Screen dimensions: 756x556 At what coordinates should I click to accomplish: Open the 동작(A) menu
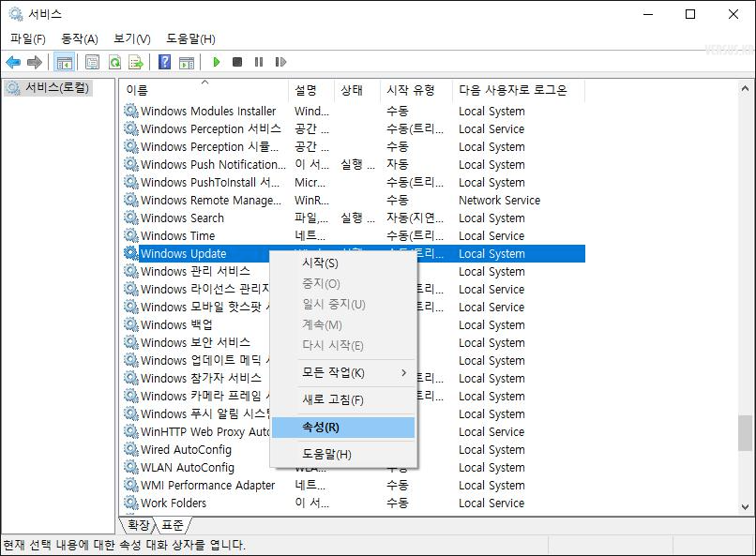(x=80, y=39)
